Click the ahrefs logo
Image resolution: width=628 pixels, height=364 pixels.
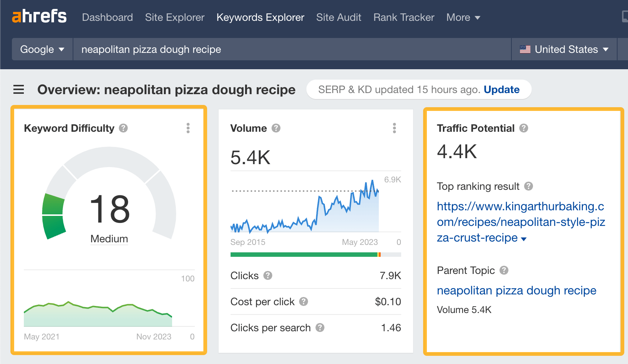tap(39, 16)
